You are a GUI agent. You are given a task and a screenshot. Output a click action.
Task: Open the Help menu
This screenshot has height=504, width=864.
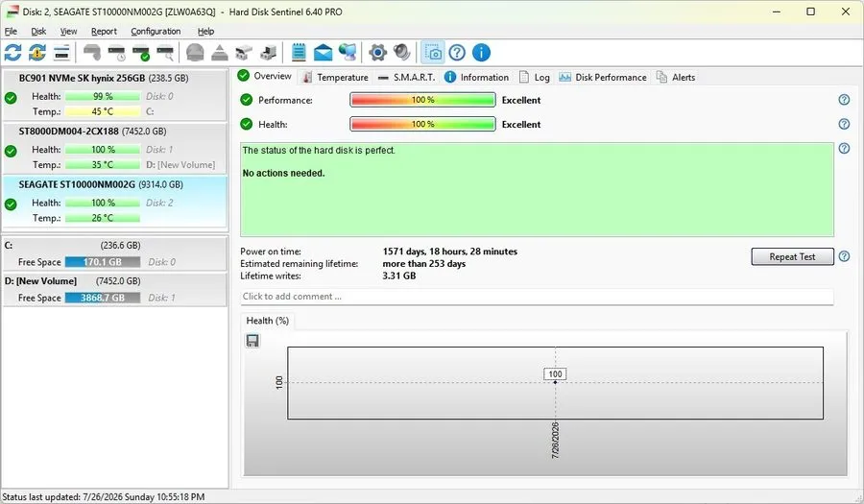click(x=206, y=32)
